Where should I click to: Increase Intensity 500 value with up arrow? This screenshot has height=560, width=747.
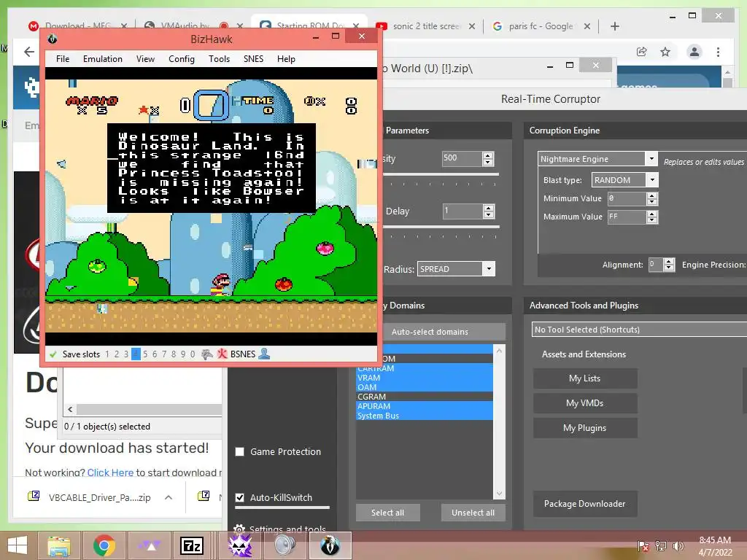[x=488, y=155]
